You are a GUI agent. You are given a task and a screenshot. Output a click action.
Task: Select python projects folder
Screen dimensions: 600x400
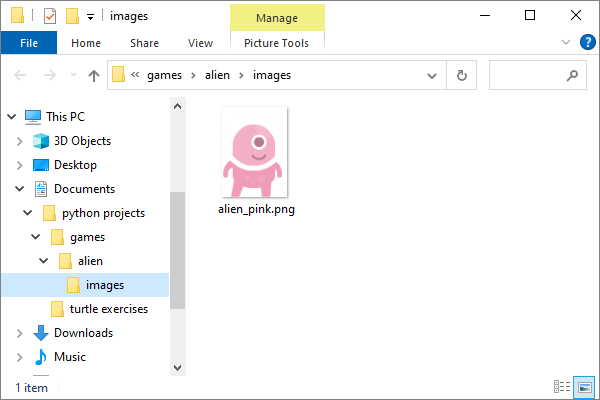(x=104, y=213)
